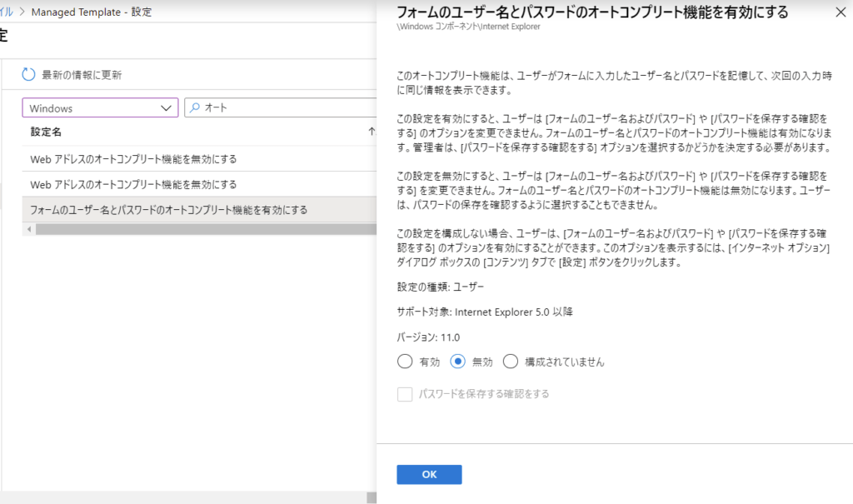Click Managed Template - 設定 breadcrumb
The image size is (853, 504).
click(x=92, y=12)
